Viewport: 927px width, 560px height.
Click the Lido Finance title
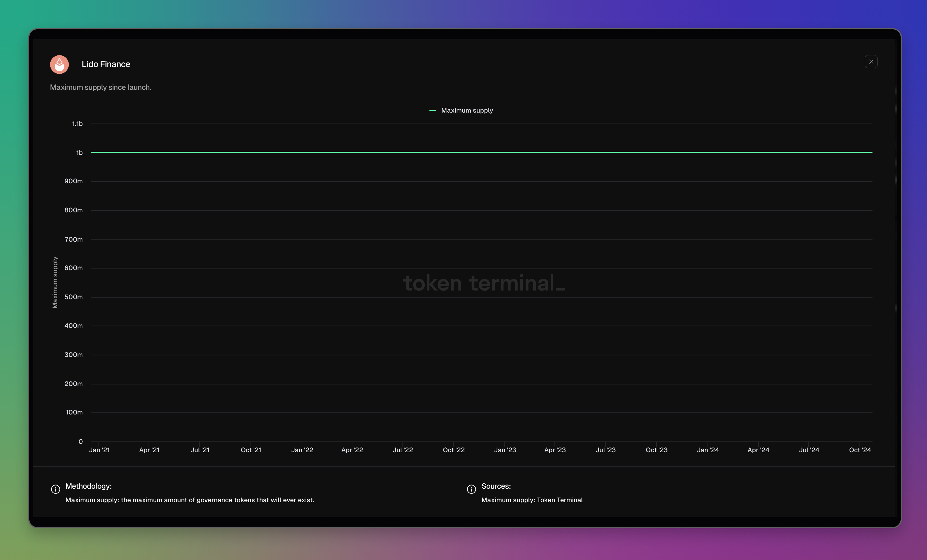(x=106, y=64)
